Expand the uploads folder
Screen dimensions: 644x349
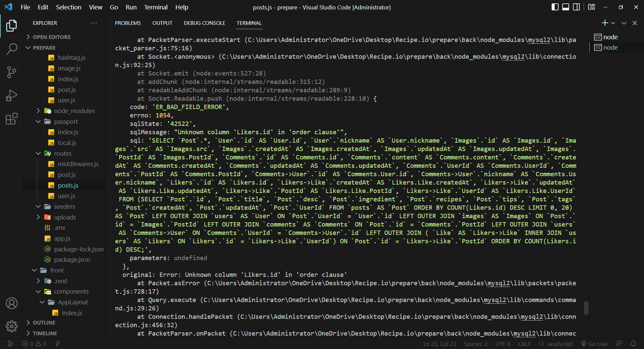click(x=65, y=217)
